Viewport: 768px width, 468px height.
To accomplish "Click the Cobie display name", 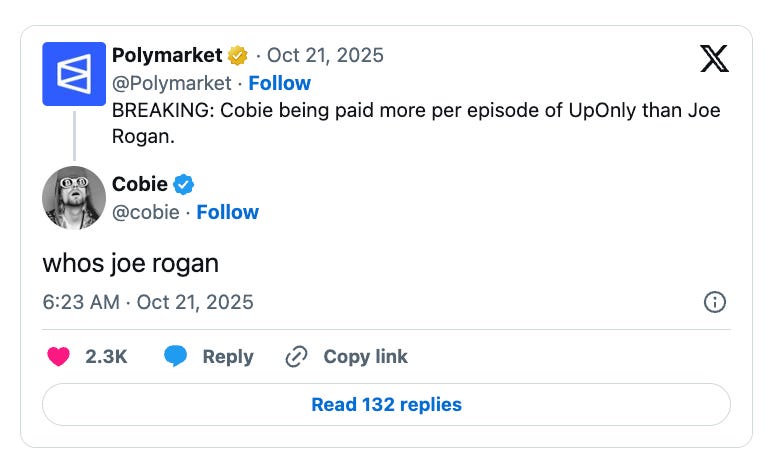I will pos(140,184).
